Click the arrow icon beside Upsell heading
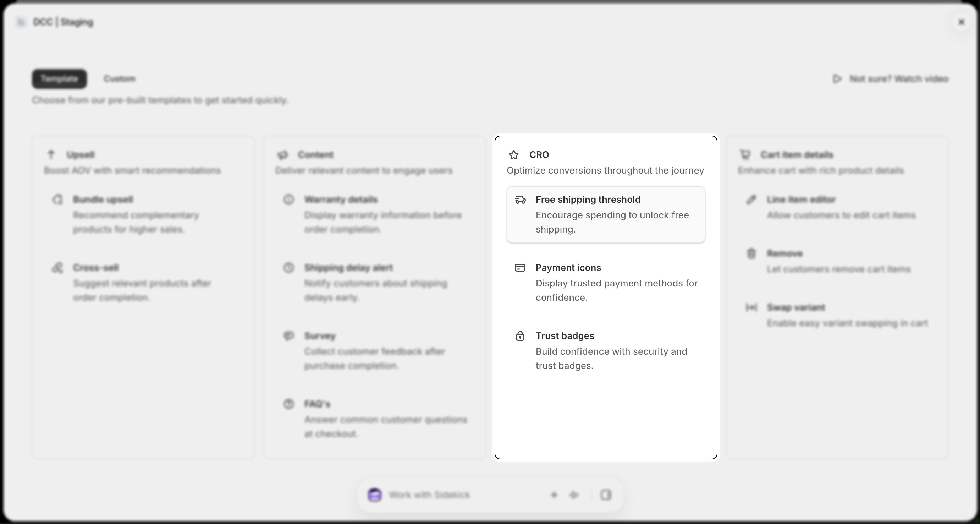This screenshot has width=980, height=524. [x=51, y=154]
